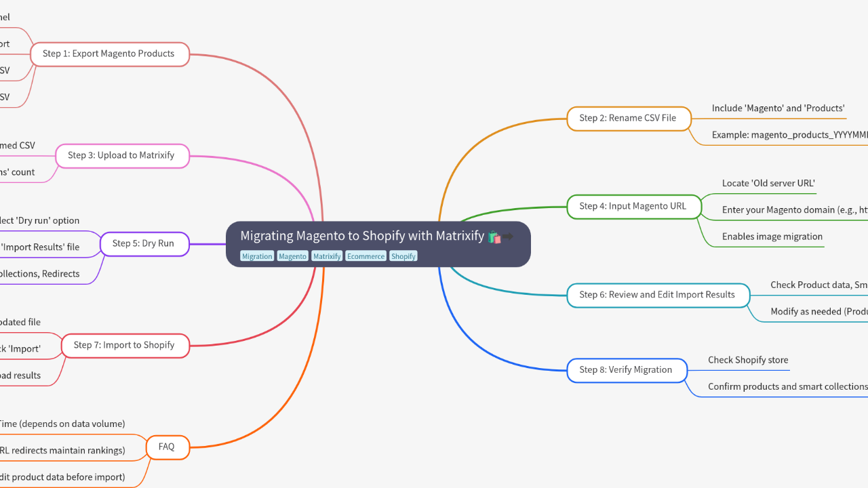Click the shopping bags emoji in the title
Screen dimensions: 868x488
point(494,237)
